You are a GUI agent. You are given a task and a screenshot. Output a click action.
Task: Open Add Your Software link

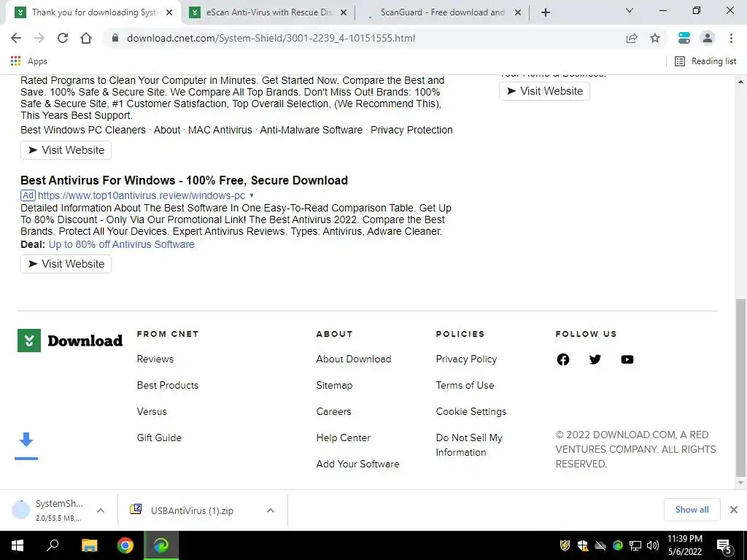pos(357,464)
